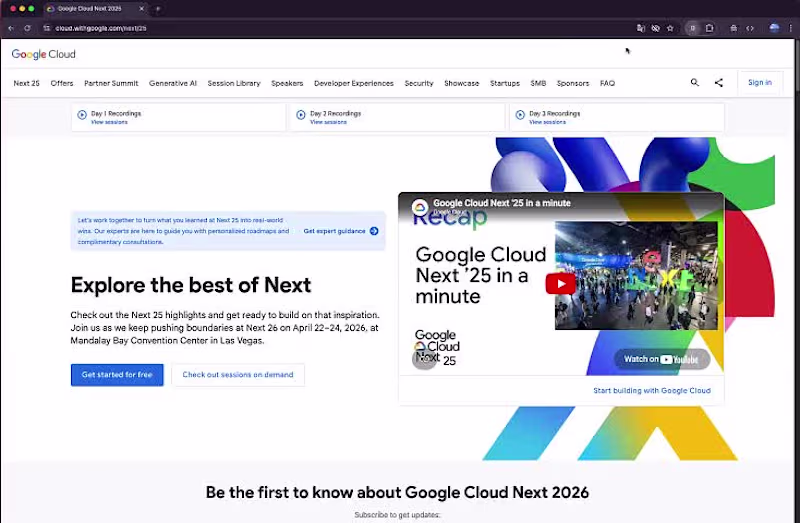The image size is (800, 523).
Task: Bookmark this page with the star icon
Action: click(x=670, y=28)
